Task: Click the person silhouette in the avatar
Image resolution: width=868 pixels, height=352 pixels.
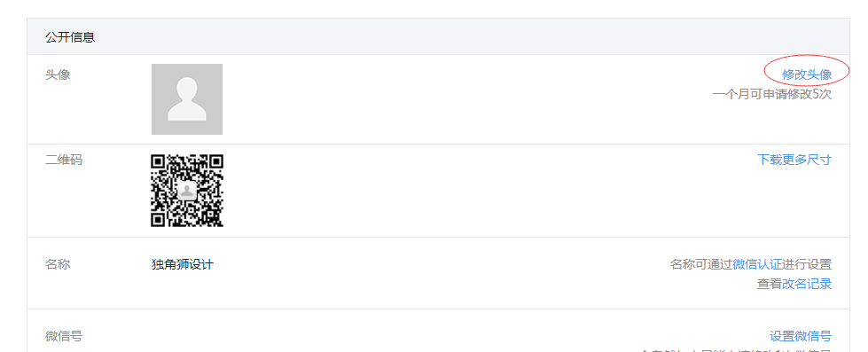Action: point(187,99)
